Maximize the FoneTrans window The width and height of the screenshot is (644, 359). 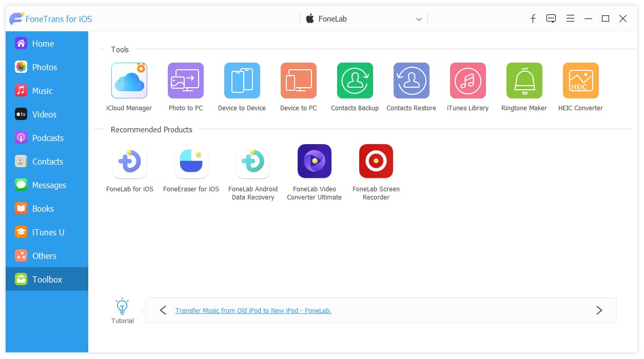(x=606, y=18)
